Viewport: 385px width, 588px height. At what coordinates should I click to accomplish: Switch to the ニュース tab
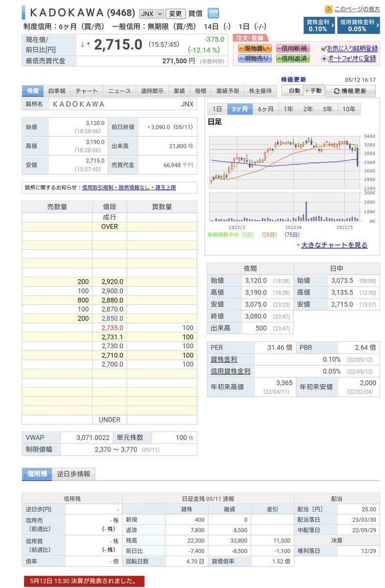[120, 91]
